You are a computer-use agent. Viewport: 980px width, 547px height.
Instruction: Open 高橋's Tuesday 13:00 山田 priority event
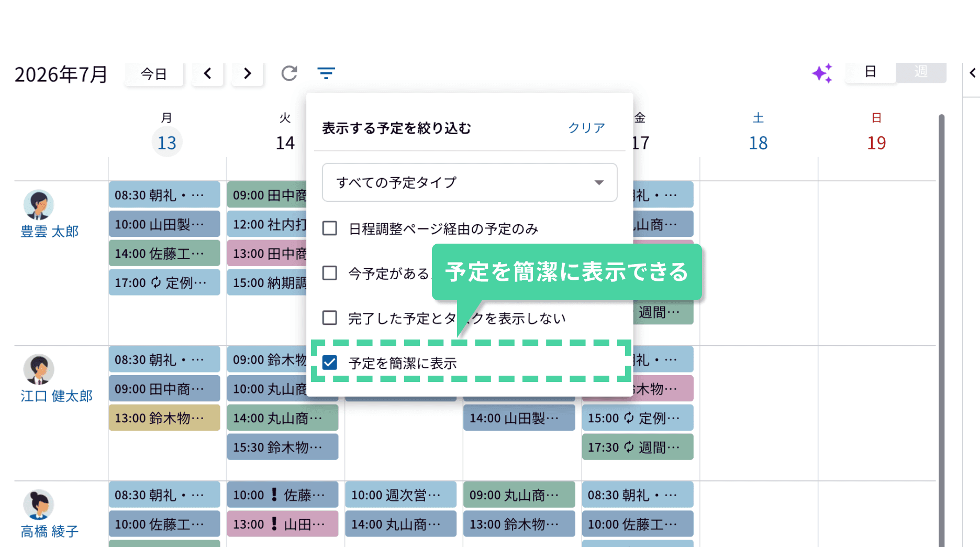[x=283, y=524]
